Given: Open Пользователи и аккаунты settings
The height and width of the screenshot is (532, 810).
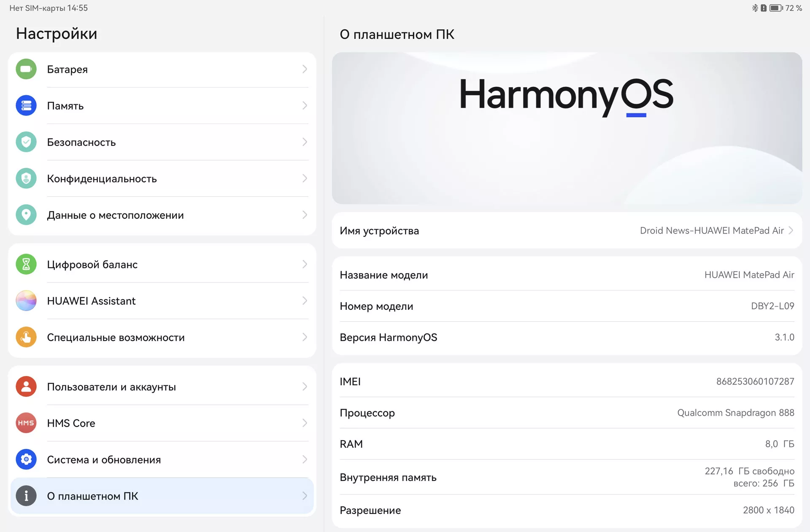Looking at the screenshot, I should pyautogui.click(x=162, y=387).
